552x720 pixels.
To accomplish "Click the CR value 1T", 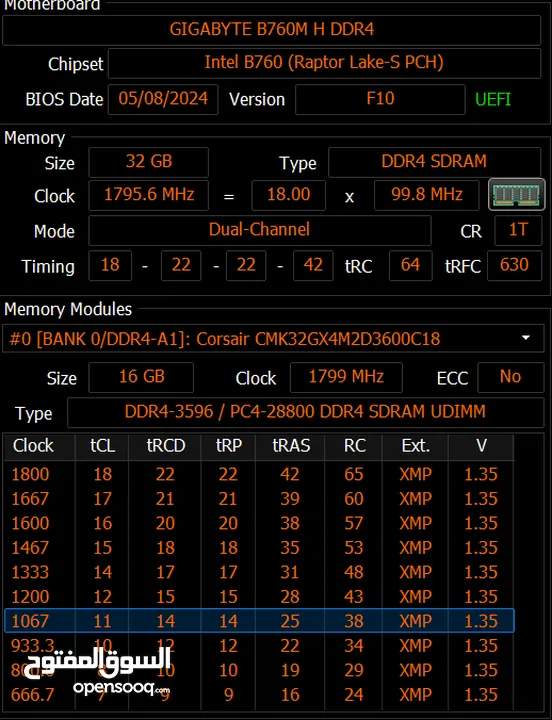I will tap(518, 231).
